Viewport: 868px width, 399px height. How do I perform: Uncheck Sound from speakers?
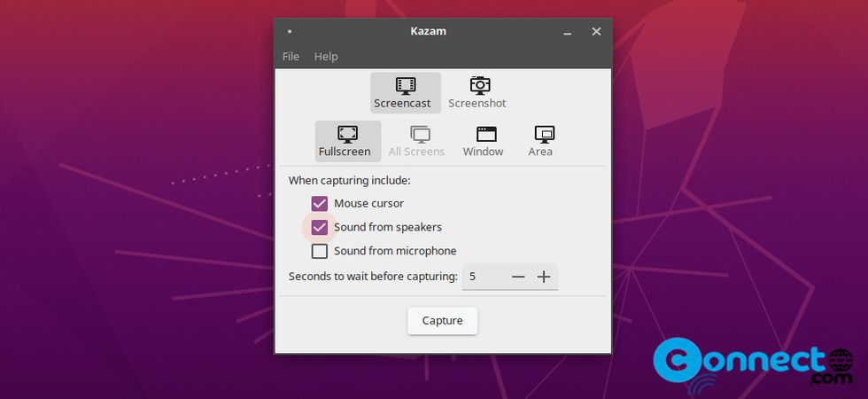pos(320,227)
